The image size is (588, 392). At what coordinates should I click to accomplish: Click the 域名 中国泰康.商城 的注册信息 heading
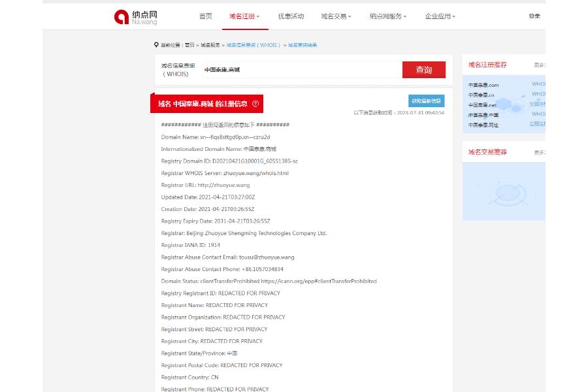point(203,104)
